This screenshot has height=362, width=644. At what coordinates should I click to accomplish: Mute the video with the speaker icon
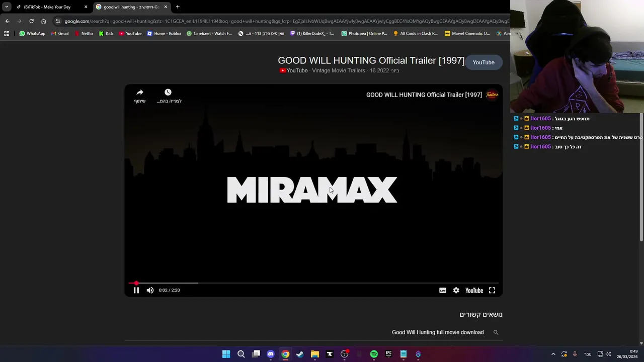tap(150, 290)
